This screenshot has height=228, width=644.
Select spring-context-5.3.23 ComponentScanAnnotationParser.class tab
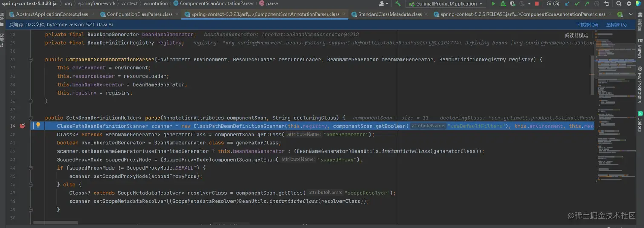tap(265, 14)
